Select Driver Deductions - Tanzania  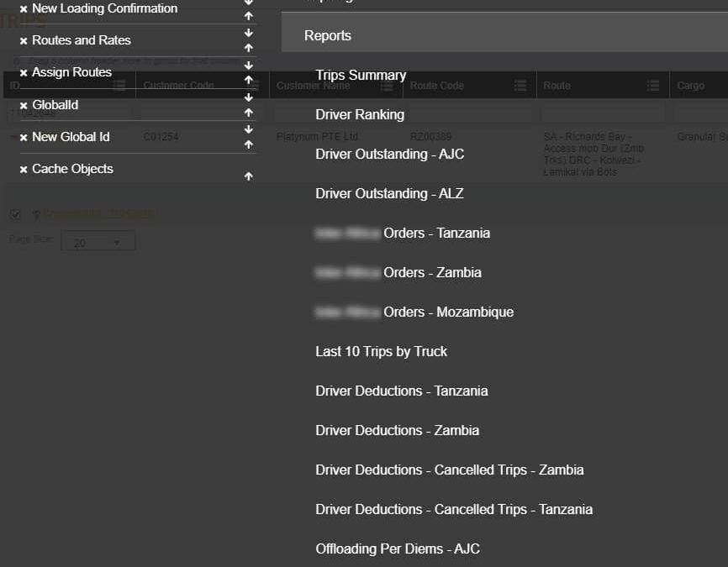(x=402, y=391)
